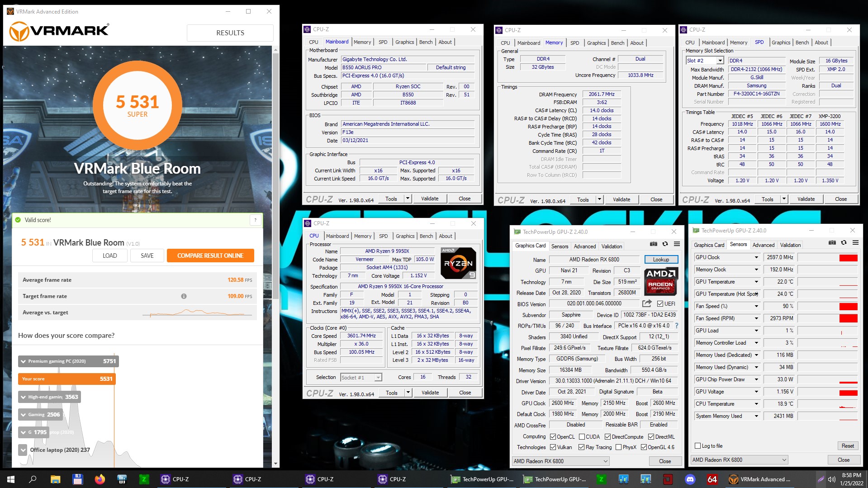Open Validation tab in GPU-Z Sensors window
868x488 pixels.
(x=790, y=245)
